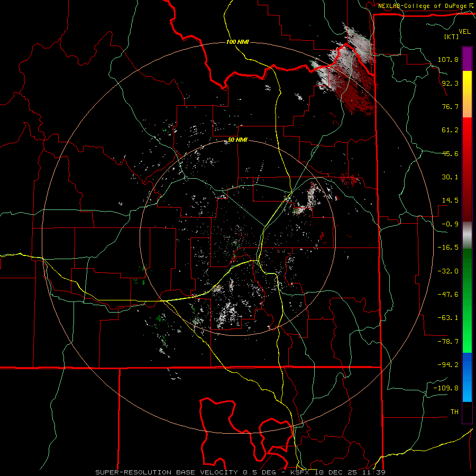Click the "TH" legend label
Image resolution: width=476 pixels, height=476 pixels.
(454, 412)
